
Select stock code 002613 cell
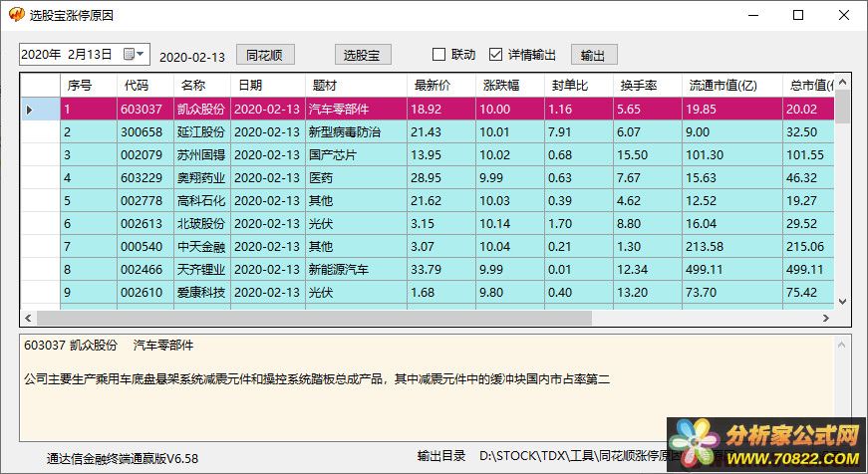click(145, 223)
